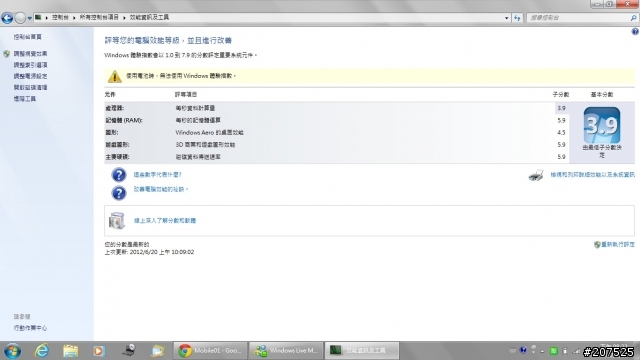640x360 pixels.
Task: Open 控制台首頁 sidebar link
Action: pos(27,37)
